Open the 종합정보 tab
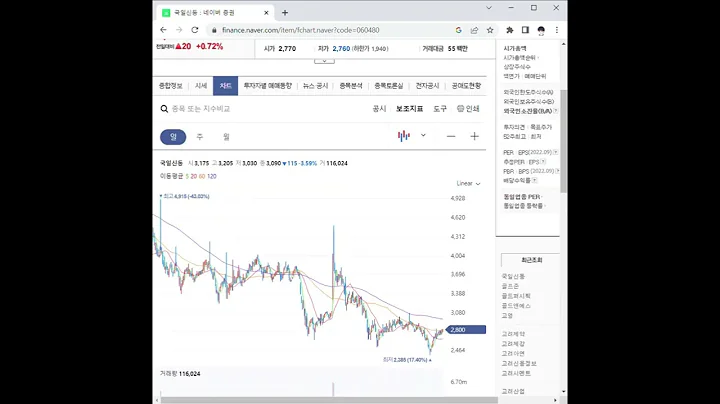The width and height of the screenshot is (720, 404). (x=171, y=86)
